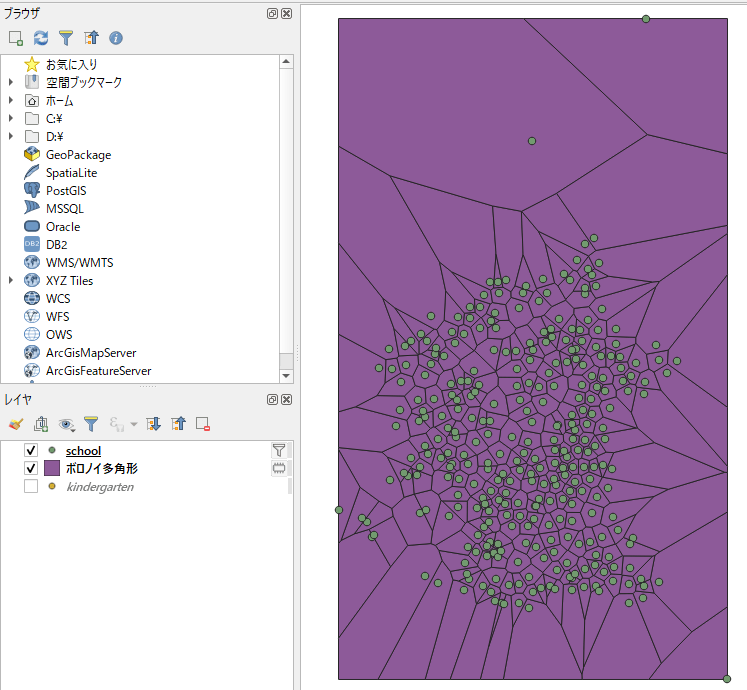Remove selected layer icon in Layers toolbar
The height and width of the screenshot is (690, 747).
(203, 424)
